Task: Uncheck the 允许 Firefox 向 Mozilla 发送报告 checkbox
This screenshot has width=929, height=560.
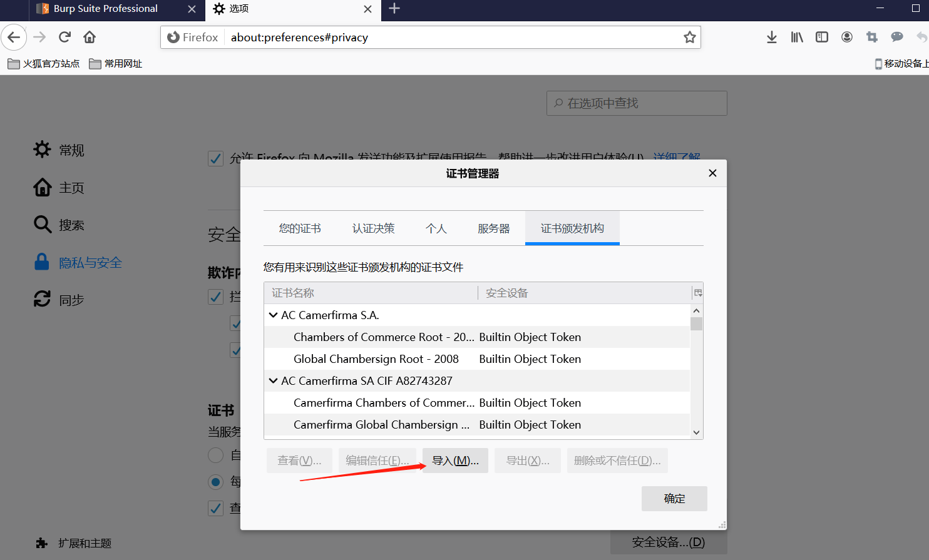Action: [x=215, y=158]
